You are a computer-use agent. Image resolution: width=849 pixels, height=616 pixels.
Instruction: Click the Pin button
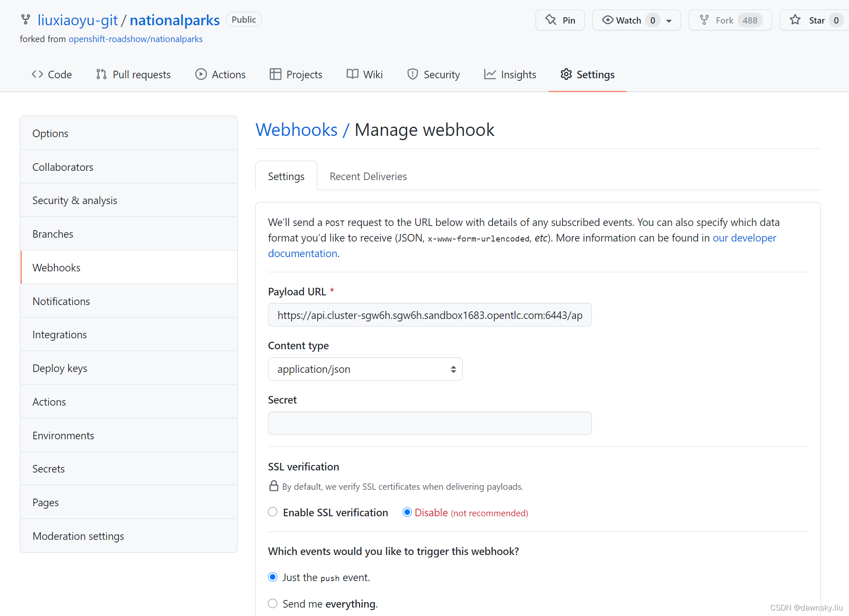[x=560, y=20]
